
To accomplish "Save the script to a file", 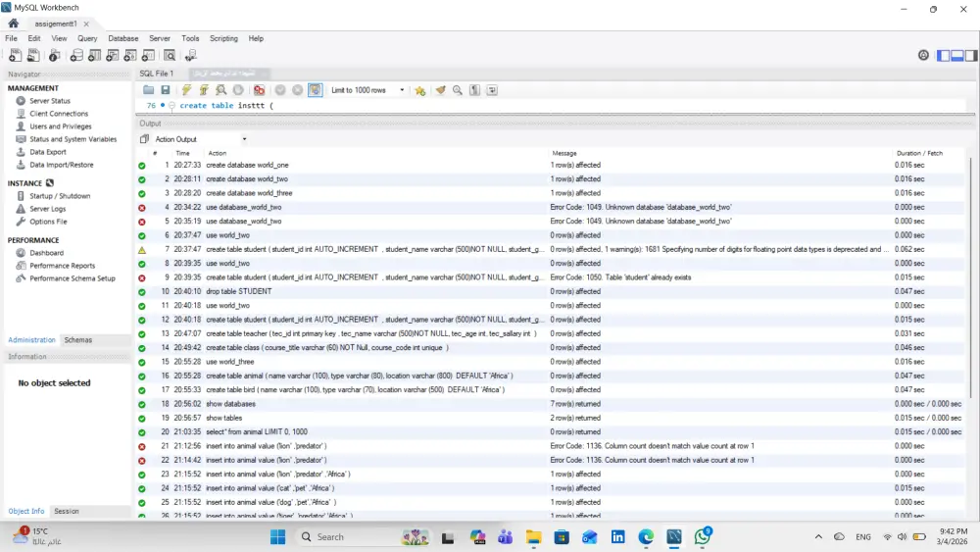I will click(165, 90).
